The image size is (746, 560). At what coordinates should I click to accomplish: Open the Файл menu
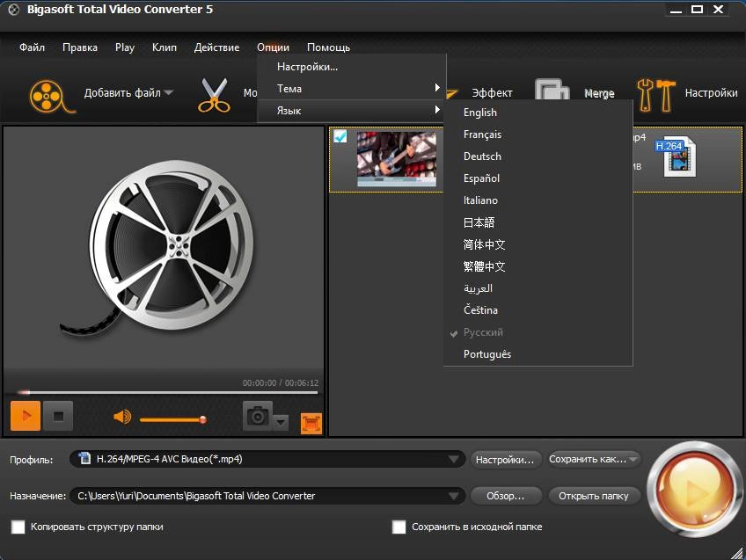(x=32, y=47)
